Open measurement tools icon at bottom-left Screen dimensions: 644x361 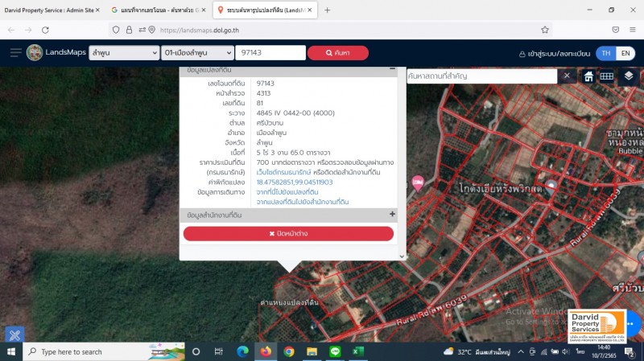pyautogui.click(x=14, y=334)
